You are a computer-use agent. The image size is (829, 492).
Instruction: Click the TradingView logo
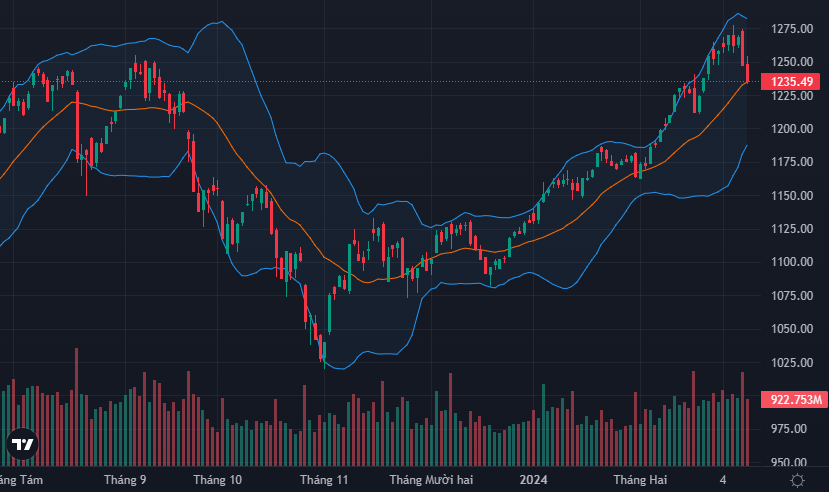coord(22,444)
